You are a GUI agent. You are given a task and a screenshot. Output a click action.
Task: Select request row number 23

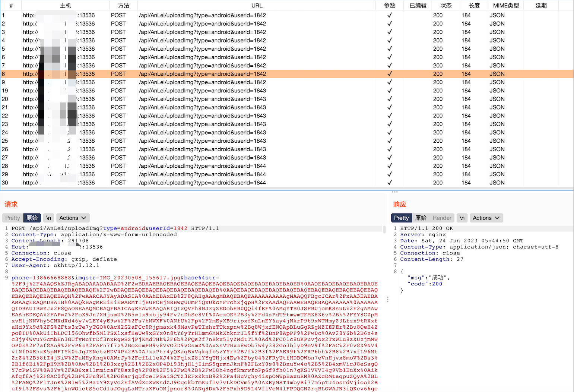coord(287,124)
